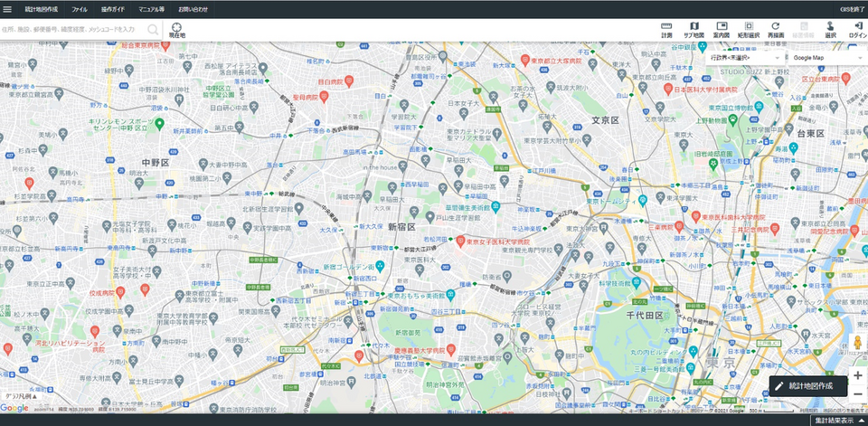Click the 上野動物園 green zoo marker
868x426 pixels.
733,118
